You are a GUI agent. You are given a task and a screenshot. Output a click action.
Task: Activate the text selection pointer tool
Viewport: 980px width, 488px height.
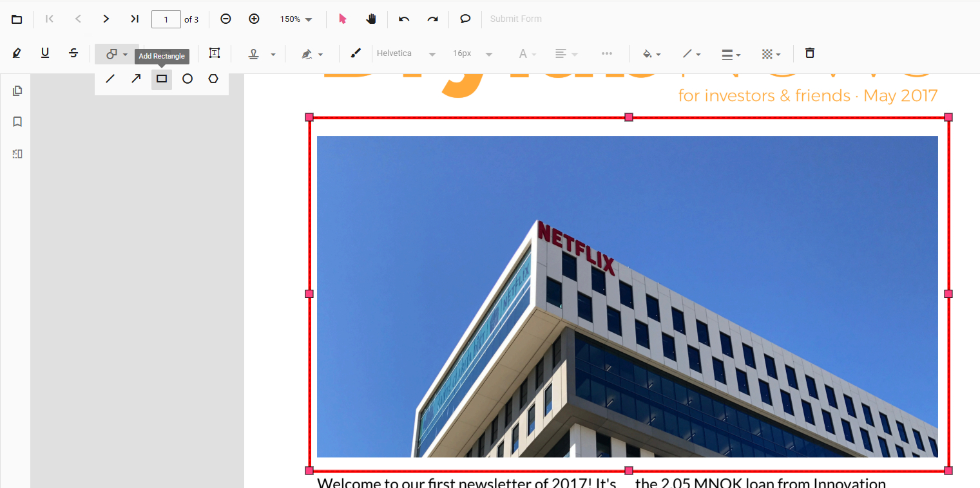343,19
